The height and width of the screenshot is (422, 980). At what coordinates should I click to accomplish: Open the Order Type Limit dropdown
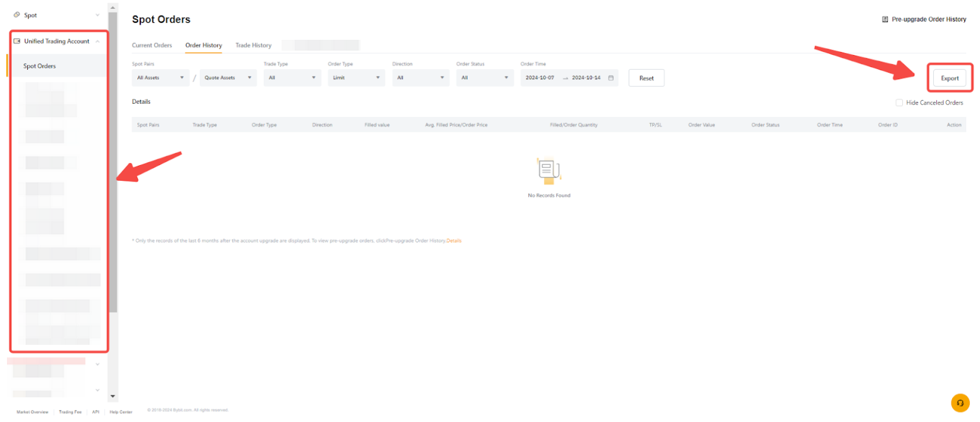356,78
